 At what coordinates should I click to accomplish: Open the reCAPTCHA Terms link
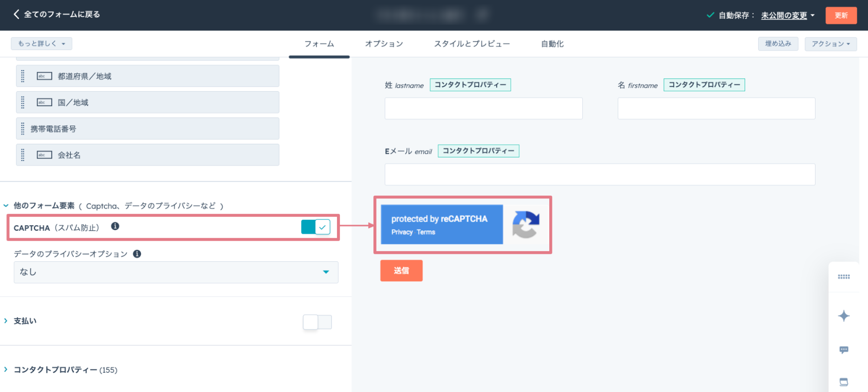coord(426,232)
